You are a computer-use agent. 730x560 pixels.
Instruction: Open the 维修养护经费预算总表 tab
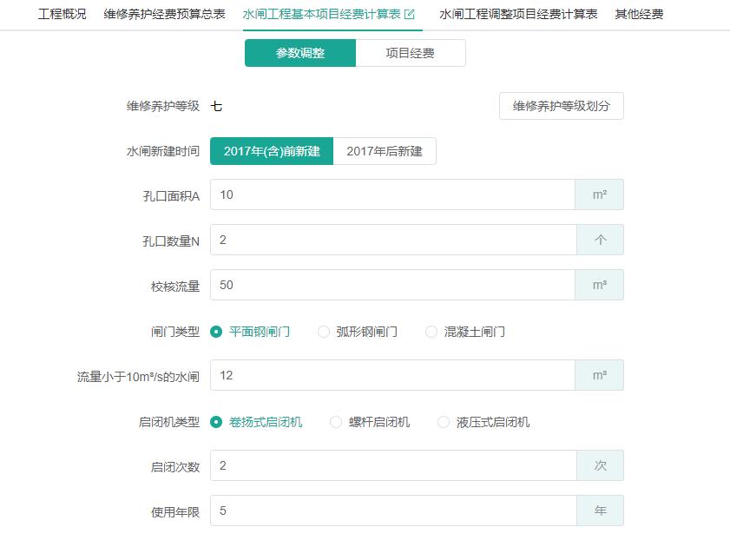pyautogui.click(x=164, y=15)
